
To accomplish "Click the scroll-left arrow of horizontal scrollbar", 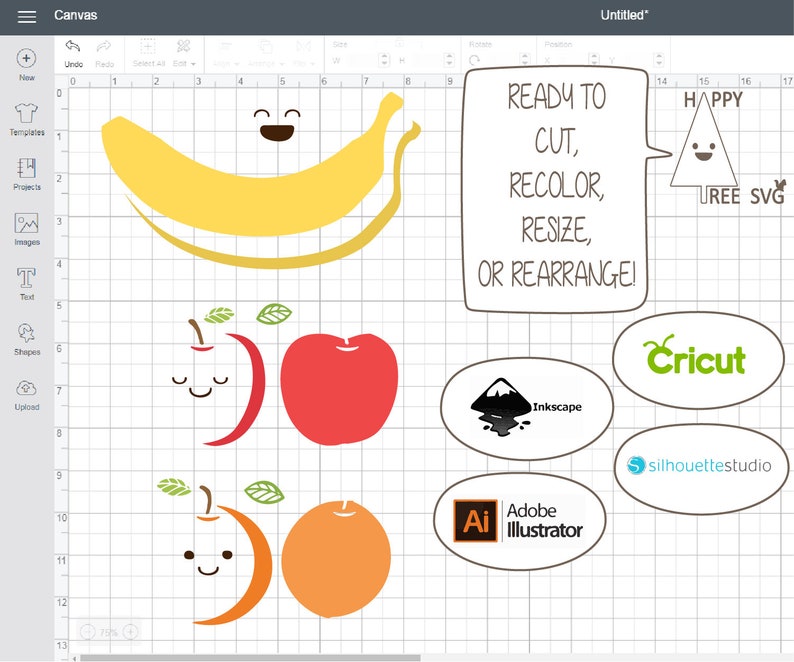I will pyautogui.click(x=75, y=658).
